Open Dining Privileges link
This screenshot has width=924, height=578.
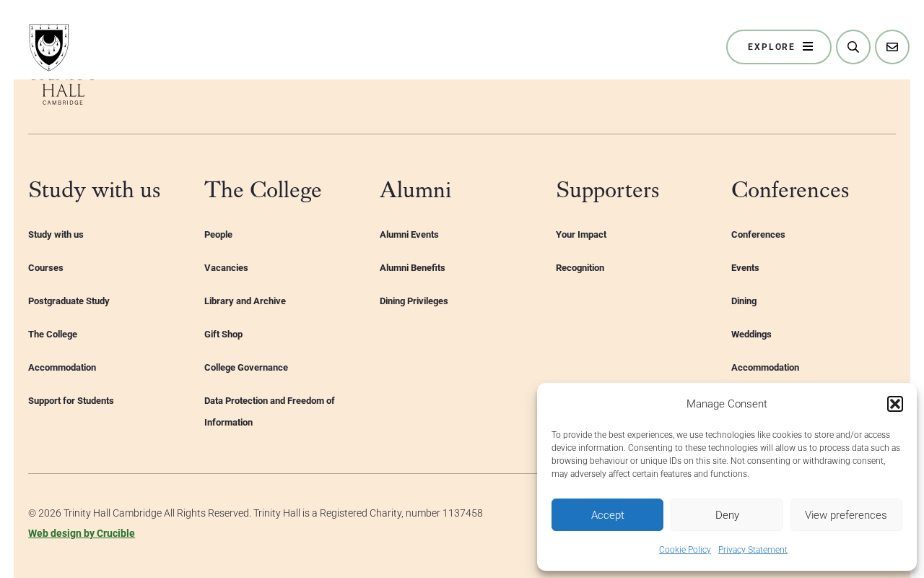[414, 301]
